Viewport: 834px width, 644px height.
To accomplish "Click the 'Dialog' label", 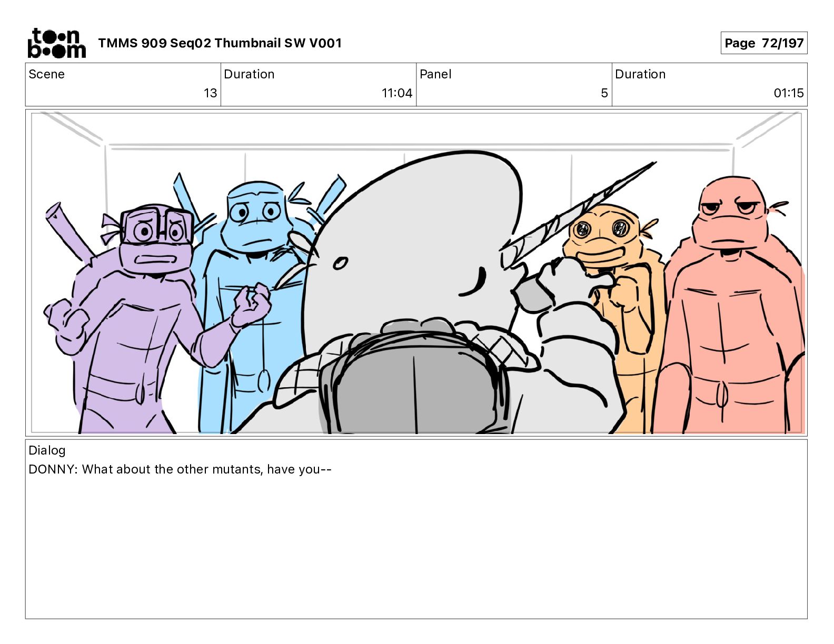I will 47,450.
